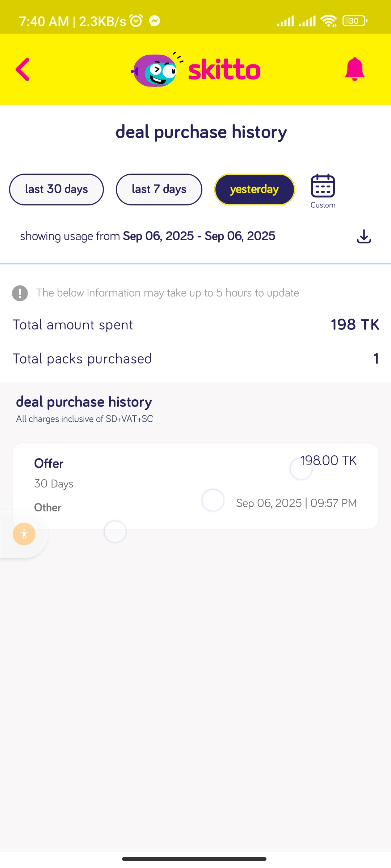Image resolution: width=391 pixels, height=868 pixels.
Task: Tap the Sep 06, 2025 timestamp
Action: click(296, 503)
